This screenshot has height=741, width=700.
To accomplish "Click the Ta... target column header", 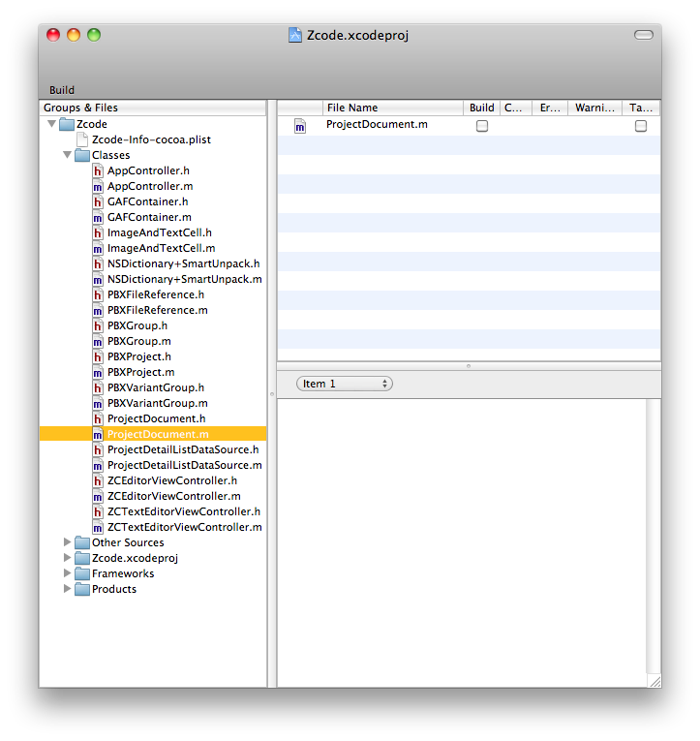I will (641, 108).
